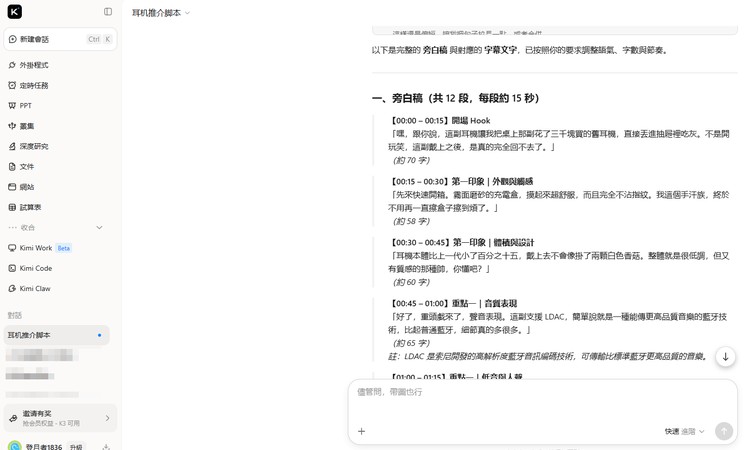
Task: Start a new chat with 新建會話
Action: [60, 39]
